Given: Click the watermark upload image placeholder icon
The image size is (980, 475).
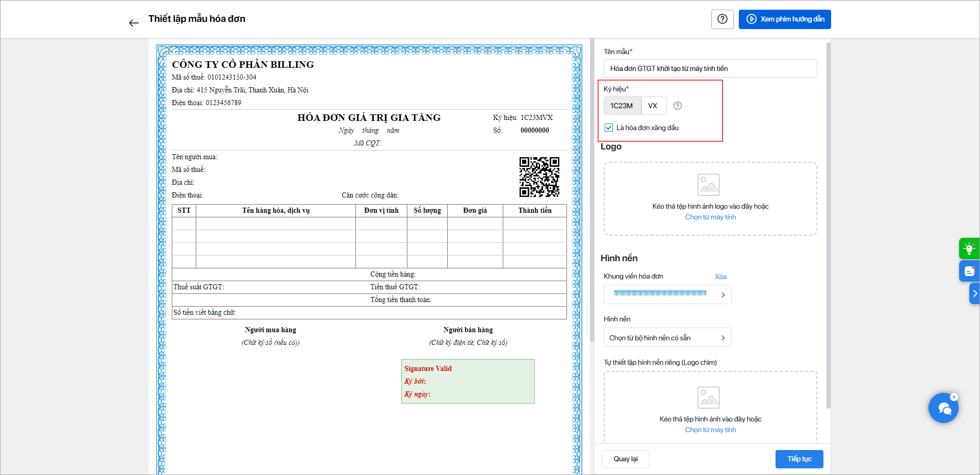Looking at the screenshot, I should 708,397.
